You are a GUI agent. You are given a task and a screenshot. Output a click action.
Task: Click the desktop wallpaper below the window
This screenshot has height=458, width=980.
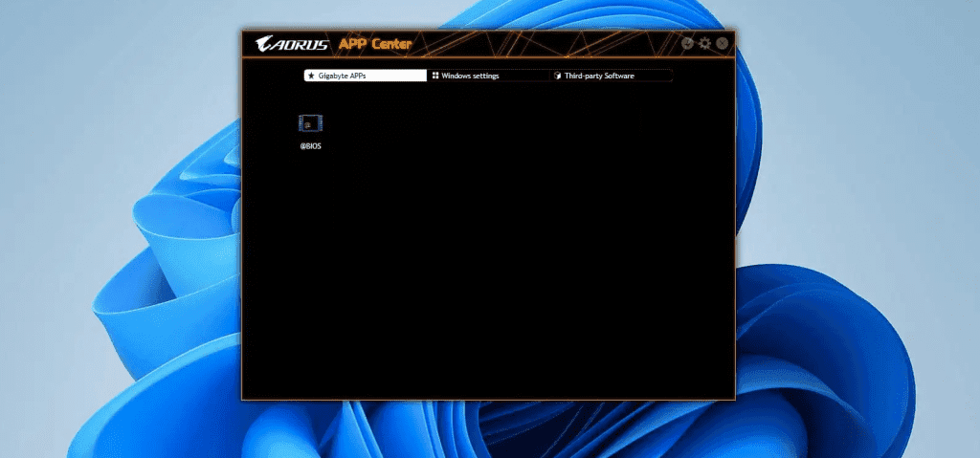point(488,430)
